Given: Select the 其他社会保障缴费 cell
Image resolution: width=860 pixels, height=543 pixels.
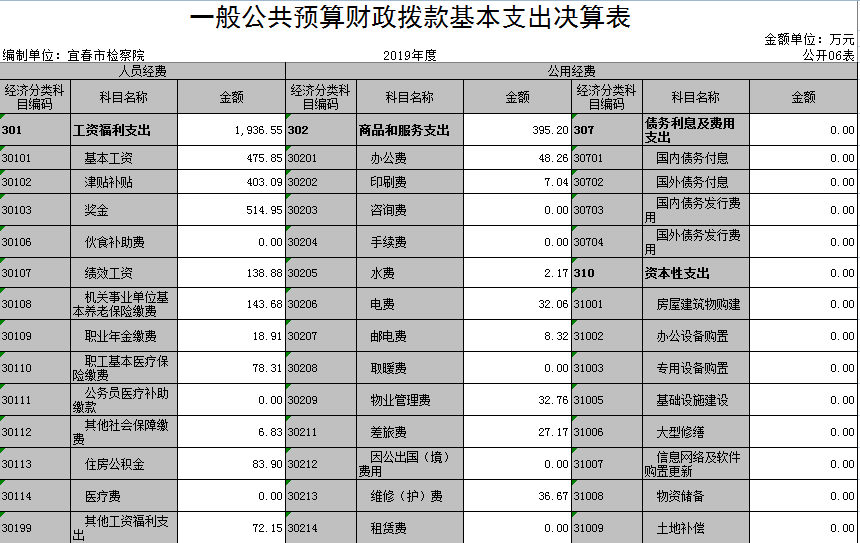Looking at the screenshot, I should (x=124, y=432).
